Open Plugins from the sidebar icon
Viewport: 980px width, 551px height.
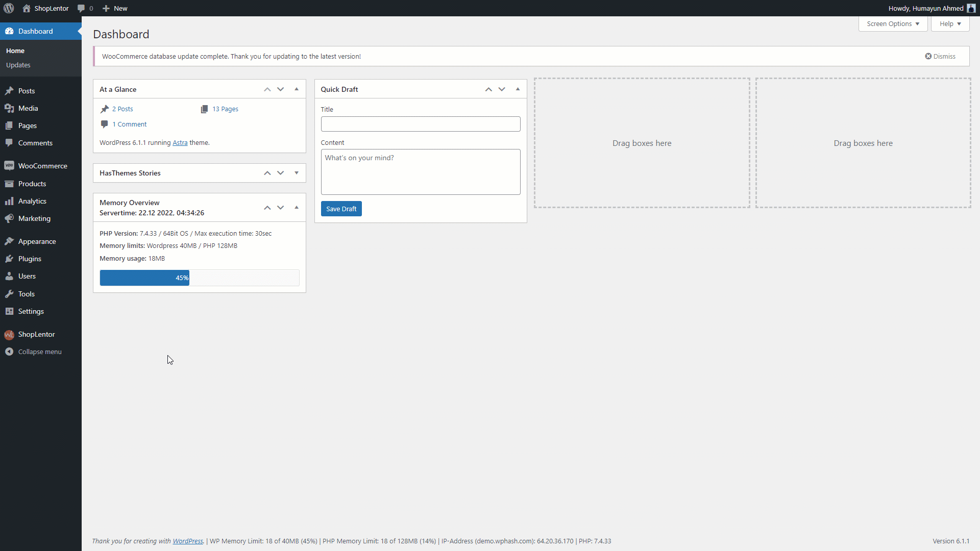click(9, 259)
